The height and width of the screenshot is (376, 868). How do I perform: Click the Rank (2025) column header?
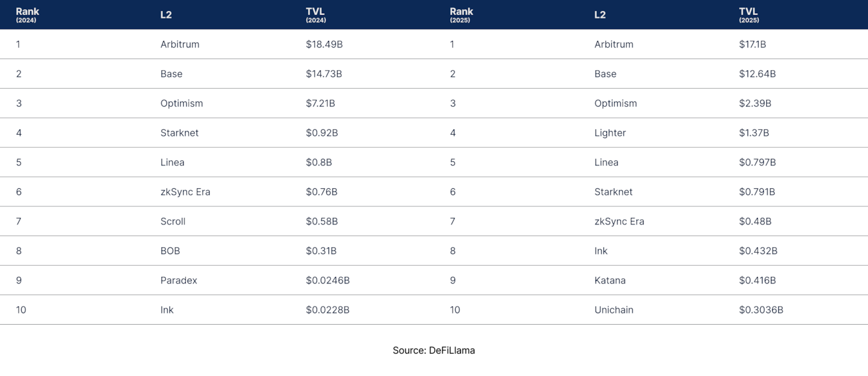pyautogui.click(x=461, y=14)
